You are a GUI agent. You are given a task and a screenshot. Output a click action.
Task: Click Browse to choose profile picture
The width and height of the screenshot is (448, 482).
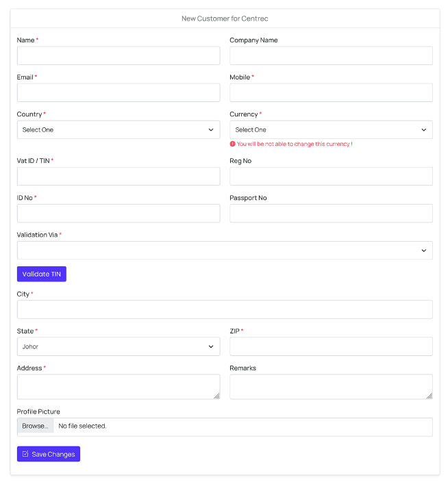click(x=35, y=427)
